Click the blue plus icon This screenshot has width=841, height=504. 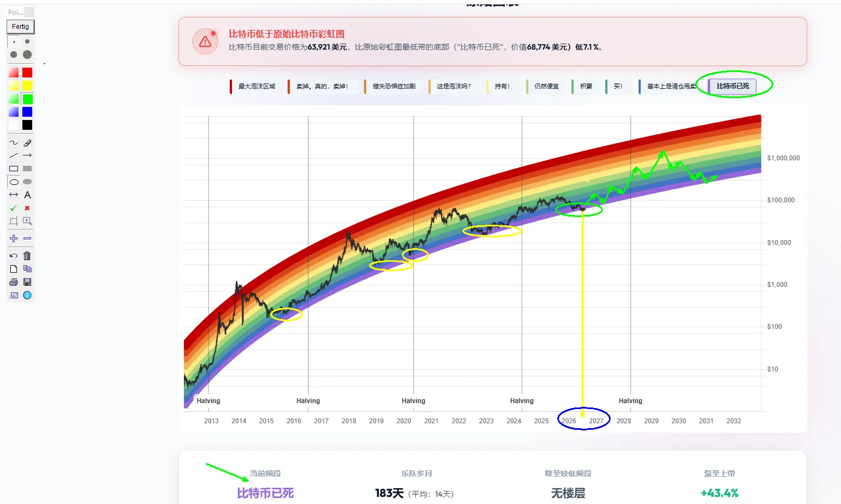[14, 238]
